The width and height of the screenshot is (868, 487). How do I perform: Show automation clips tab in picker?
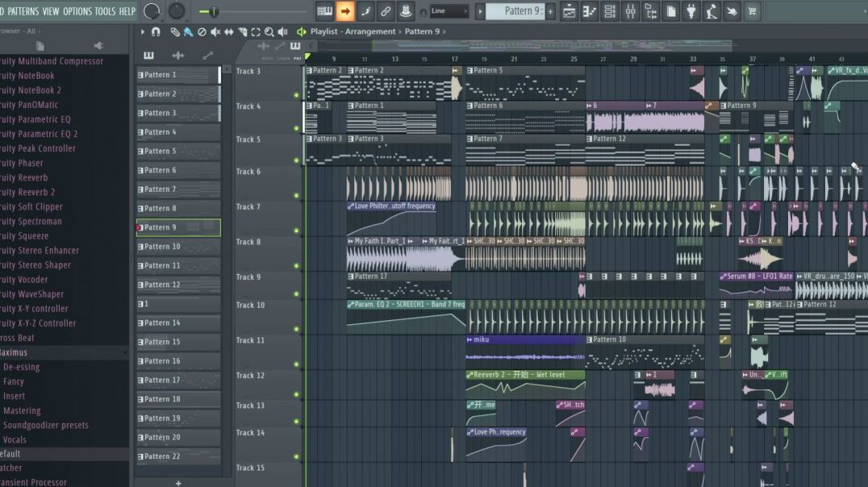coord(207,56)
